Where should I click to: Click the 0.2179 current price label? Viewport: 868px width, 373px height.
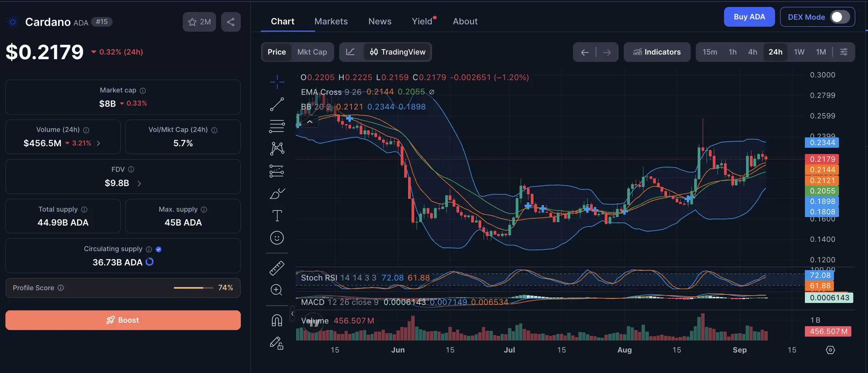pyautogui.click(x=822, y=159)
